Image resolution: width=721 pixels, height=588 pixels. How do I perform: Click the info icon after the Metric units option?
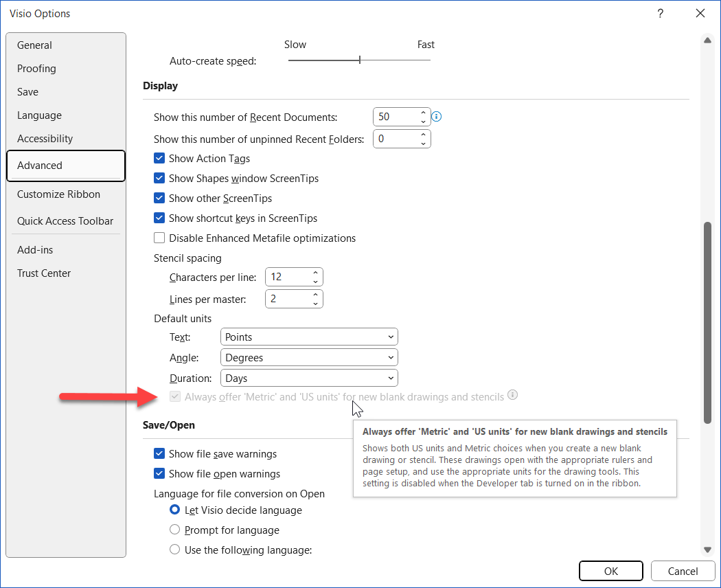coord(512,395)
